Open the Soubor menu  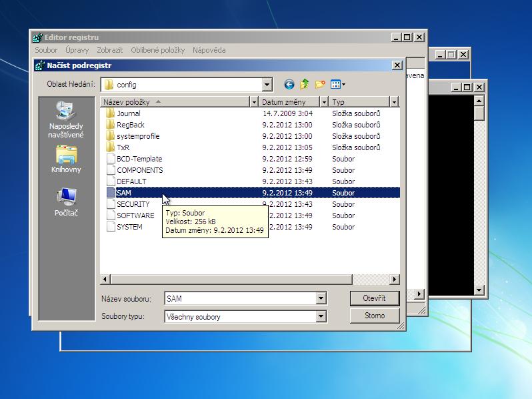click(46, 50)
